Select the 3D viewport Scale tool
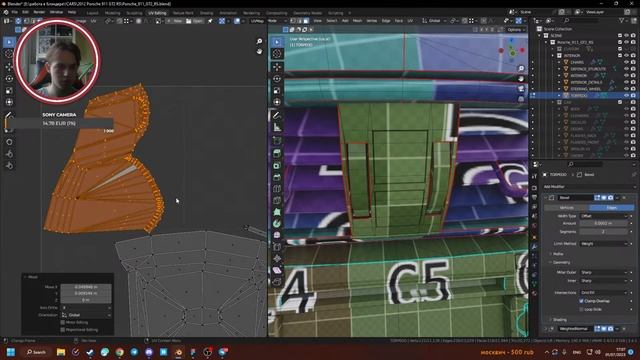Screen dimensions: 640x360 277,90
